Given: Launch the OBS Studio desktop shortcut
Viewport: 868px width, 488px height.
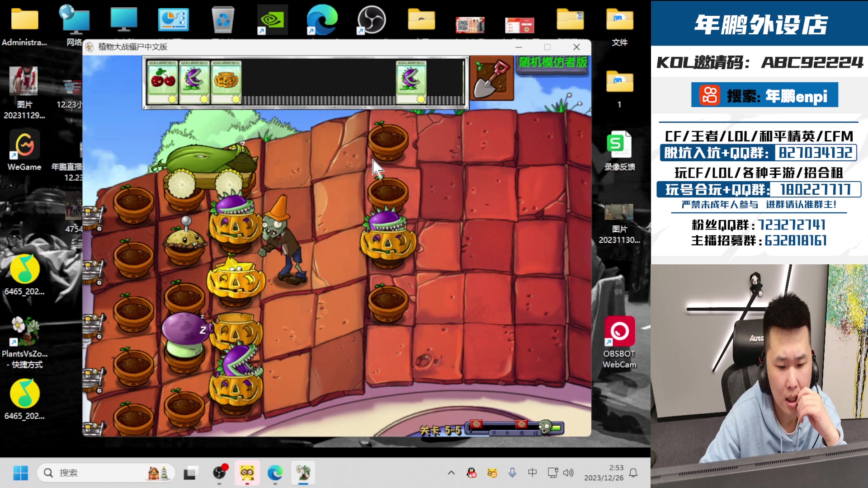Looking at the screenshot, I should tap(372, 20).
